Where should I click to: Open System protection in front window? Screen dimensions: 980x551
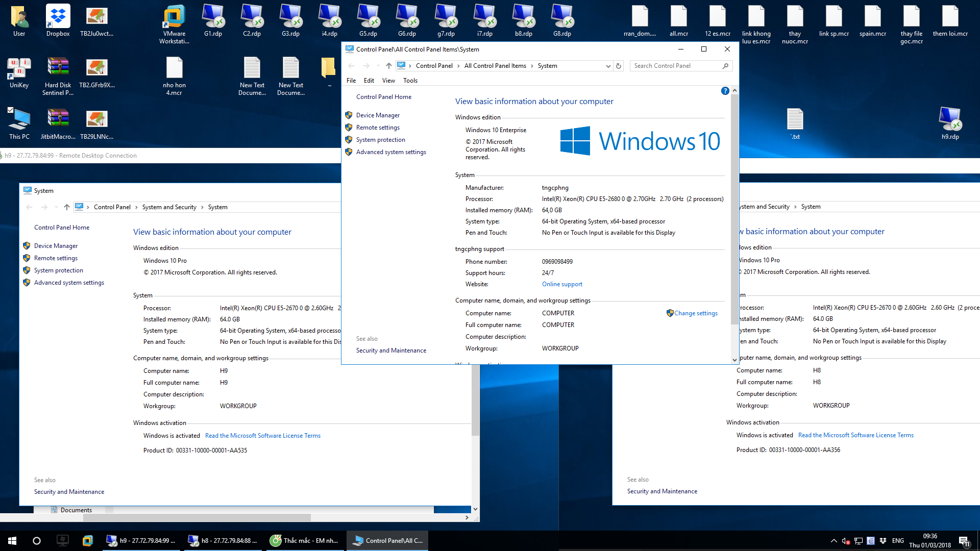point(381,140)
